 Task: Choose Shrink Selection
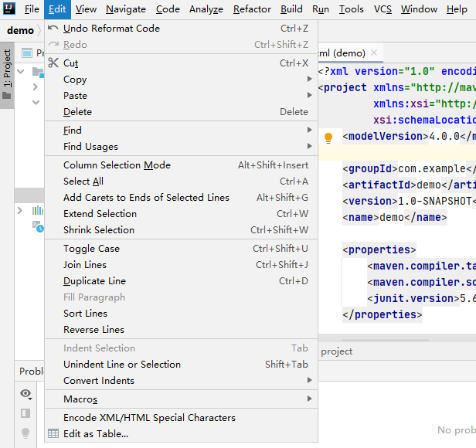click(182, 229)
